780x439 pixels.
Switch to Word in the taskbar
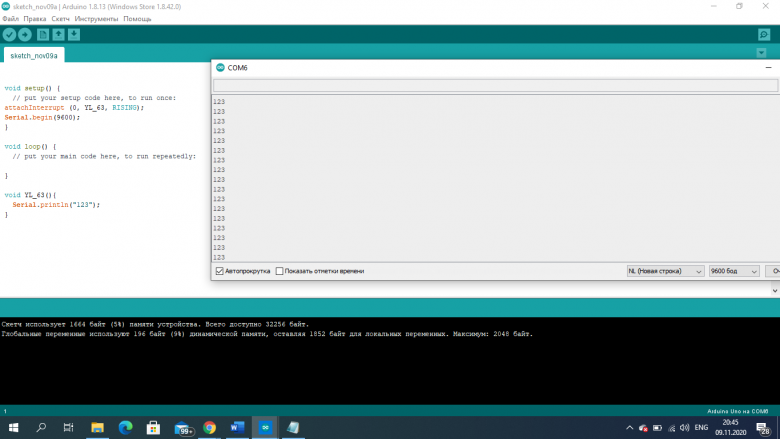[x=237, y=428]
